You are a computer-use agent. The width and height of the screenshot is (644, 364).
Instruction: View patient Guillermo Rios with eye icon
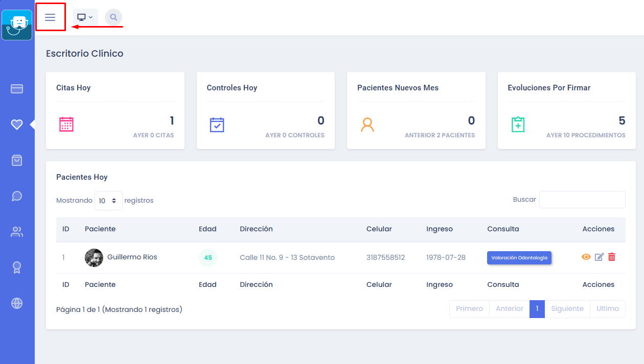click(x=586, y=257)
